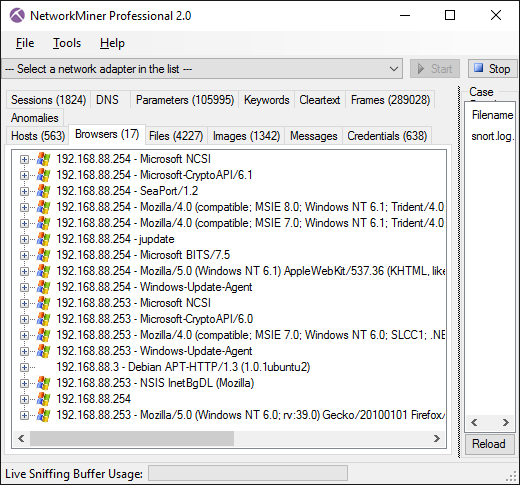The width and height of the screenshot is (520, 485).
Task: Click Windows icon beside jupdate row
Action: tap(43, 239)
